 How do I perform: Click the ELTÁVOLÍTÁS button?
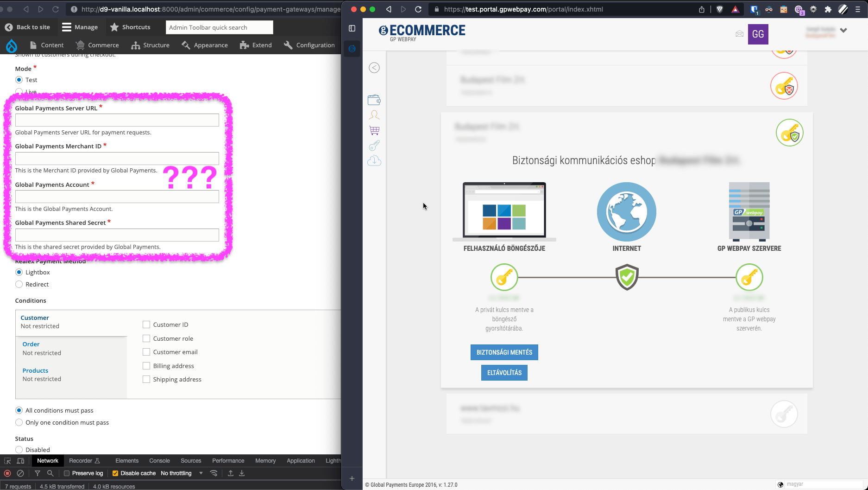click(504, 373)
